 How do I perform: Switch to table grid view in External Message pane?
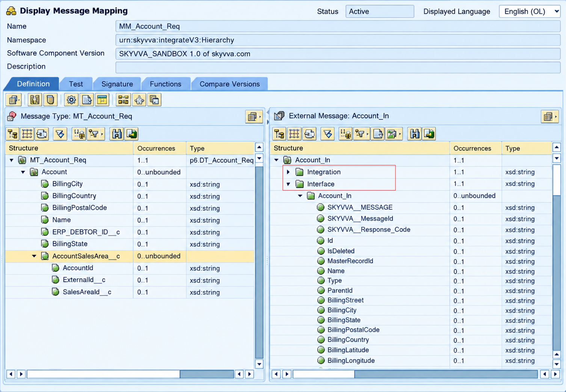tap(294, 134)
